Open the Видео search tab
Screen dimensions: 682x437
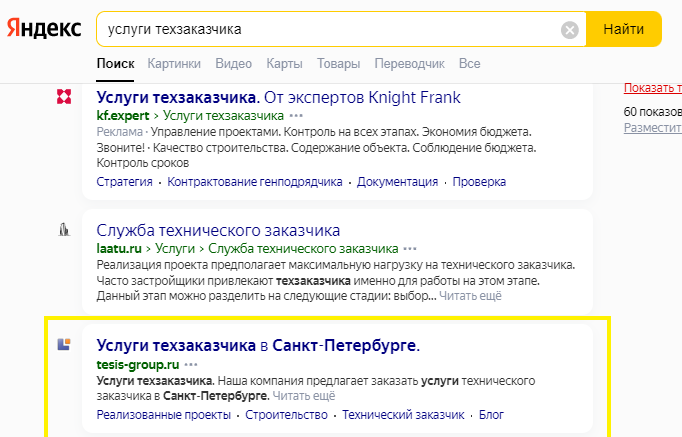coord(233,64)
